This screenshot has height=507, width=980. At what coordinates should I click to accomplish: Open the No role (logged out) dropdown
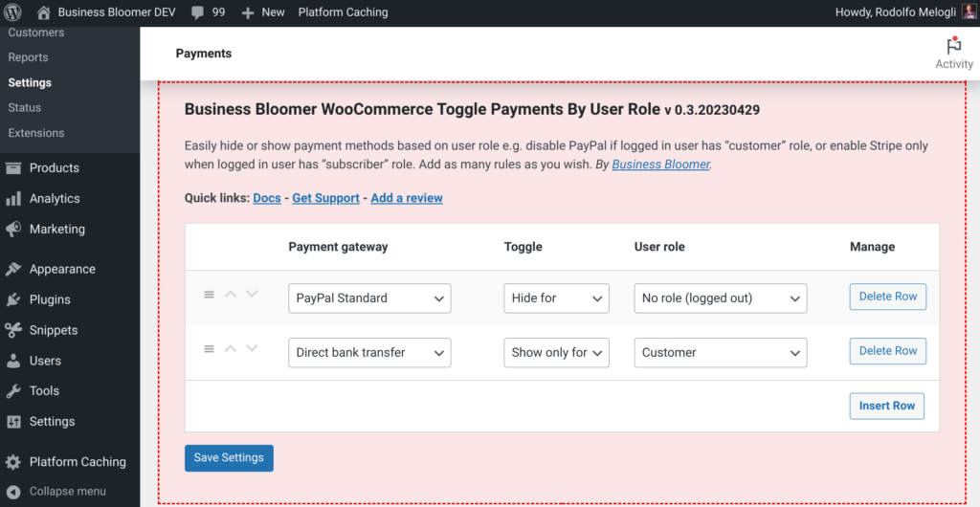[721, 298]
